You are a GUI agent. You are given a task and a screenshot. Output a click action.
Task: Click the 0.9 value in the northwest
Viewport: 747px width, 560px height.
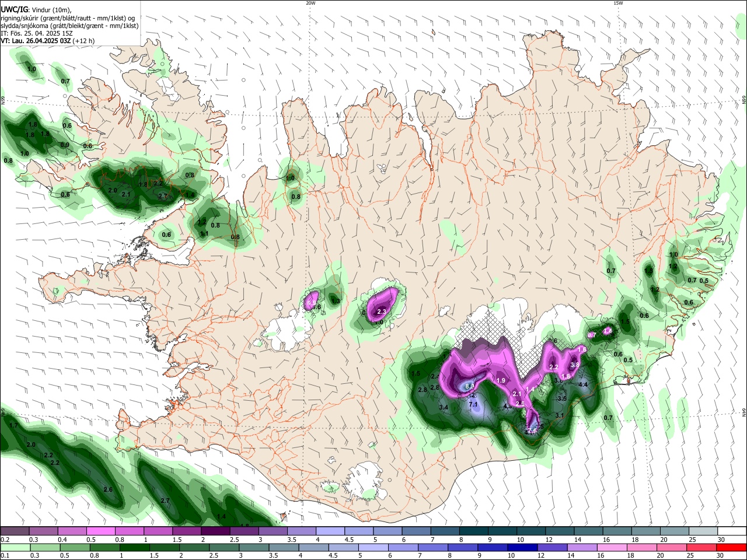click(x=65, y=145)
